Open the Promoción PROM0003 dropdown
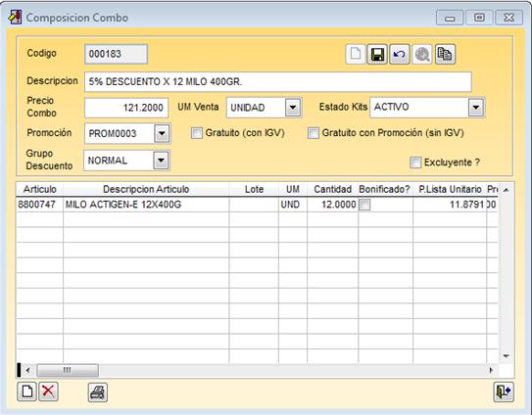Viewport: 532px width, 415px height. pos(162,133)
